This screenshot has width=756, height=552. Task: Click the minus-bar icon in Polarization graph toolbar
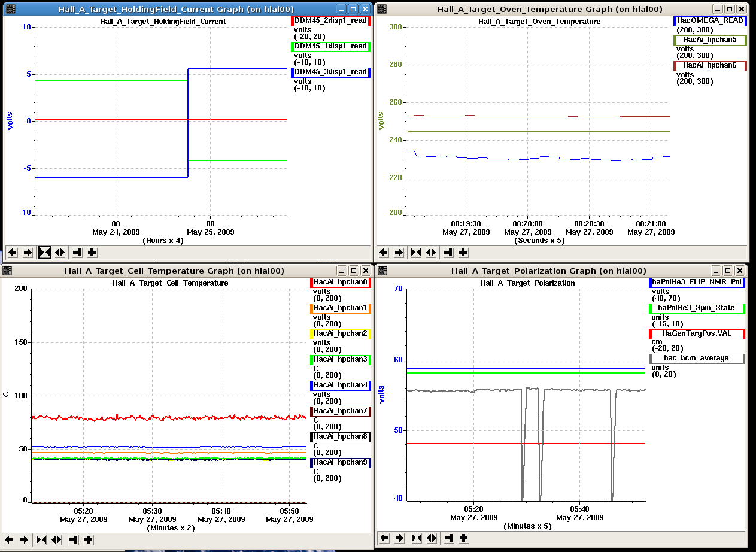pyautogui.click(x=448, y=538)
